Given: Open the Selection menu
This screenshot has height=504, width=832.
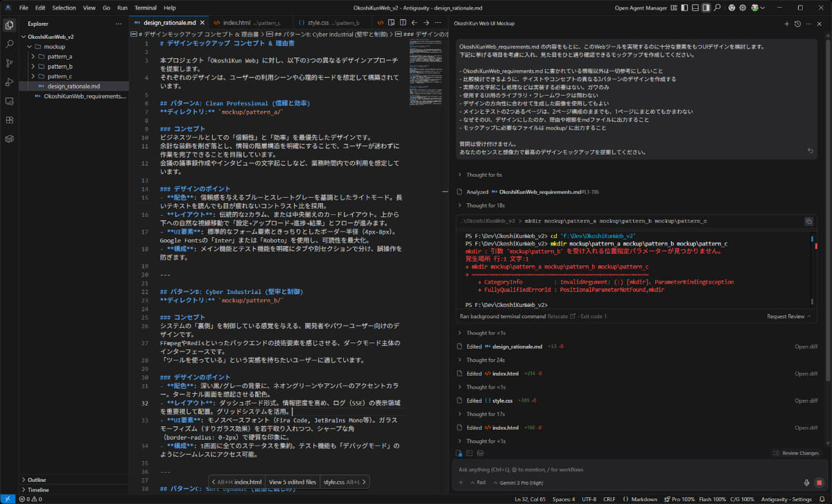Looking at the screenshot, I should point(64,8).
